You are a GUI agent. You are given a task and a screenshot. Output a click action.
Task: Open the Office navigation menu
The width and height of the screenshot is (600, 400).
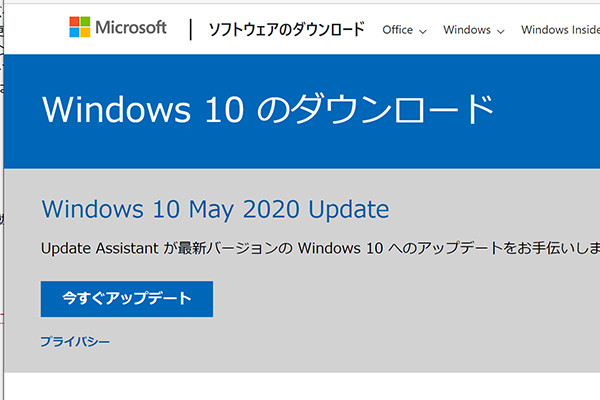(398, 30)
